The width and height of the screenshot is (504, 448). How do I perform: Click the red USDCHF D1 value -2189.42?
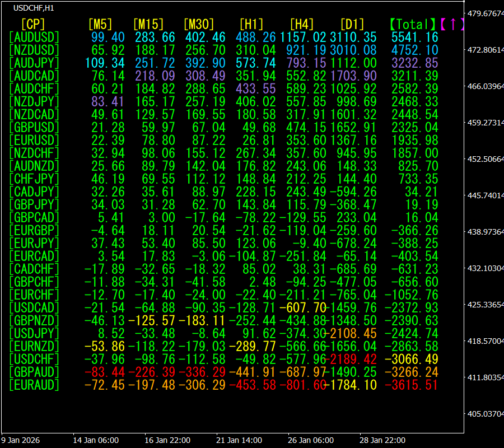pos(353,359)
